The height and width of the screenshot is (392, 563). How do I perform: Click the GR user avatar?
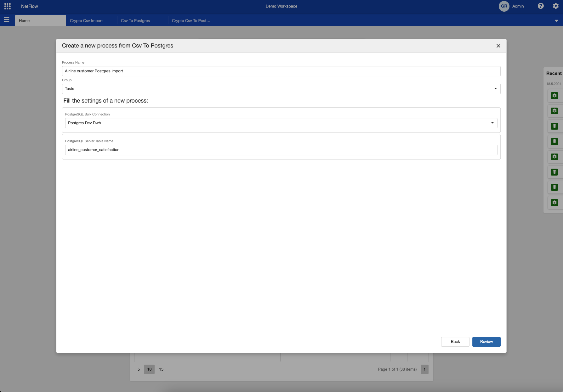coord(504,6)
